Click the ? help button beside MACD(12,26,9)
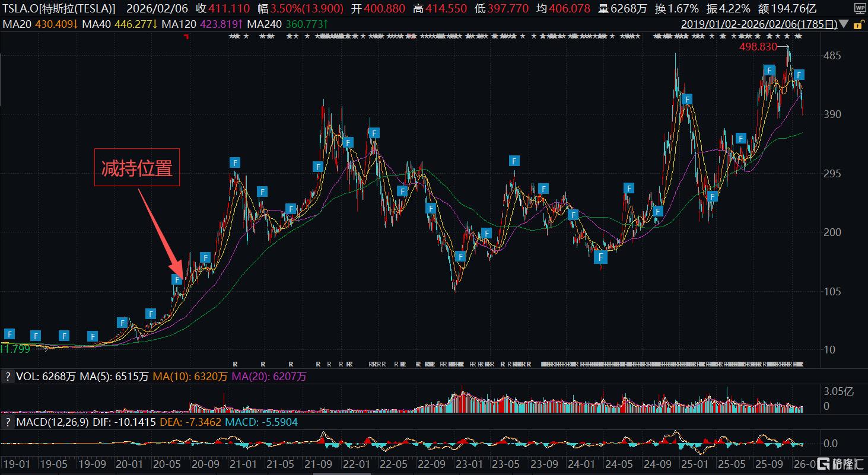The width and height of the screenshot is (868, 475). click(x=8, y=422)
